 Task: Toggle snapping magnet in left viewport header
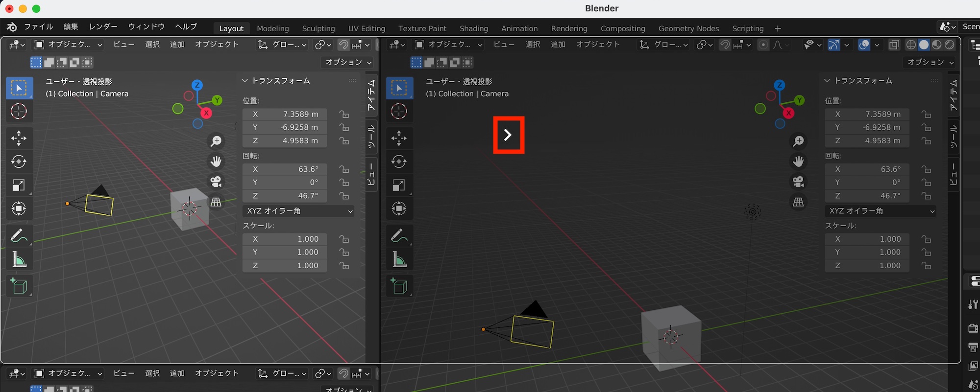point(343,45)
